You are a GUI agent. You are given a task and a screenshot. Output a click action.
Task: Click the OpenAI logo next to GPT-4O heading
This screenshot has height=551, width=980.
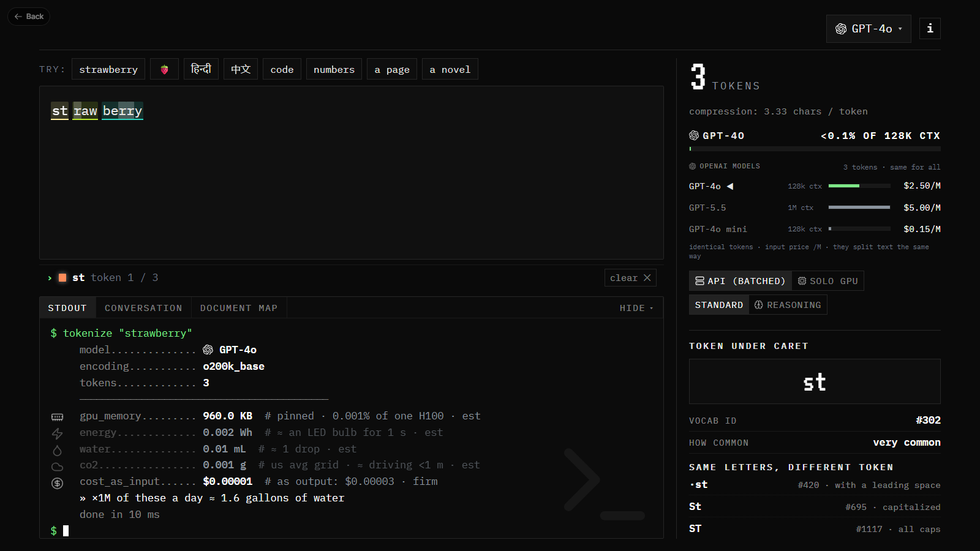coord(694,135)
